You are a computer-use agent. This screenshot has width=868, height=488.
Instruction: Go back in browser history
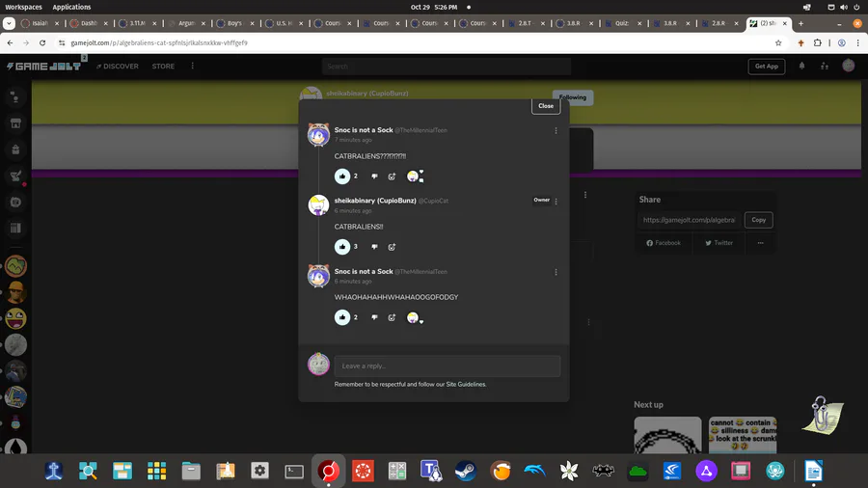10,42
